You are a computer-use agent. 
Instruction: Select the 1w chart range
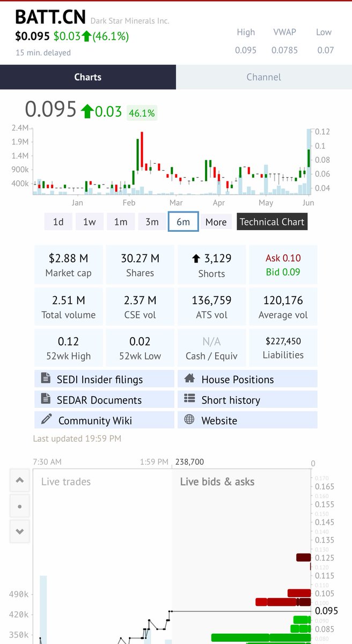89,222
